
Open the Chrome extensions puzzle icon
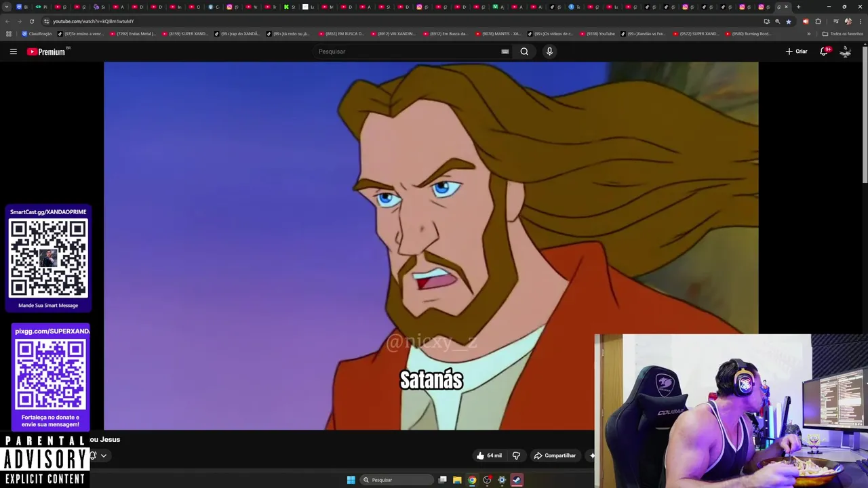(818, 21)
